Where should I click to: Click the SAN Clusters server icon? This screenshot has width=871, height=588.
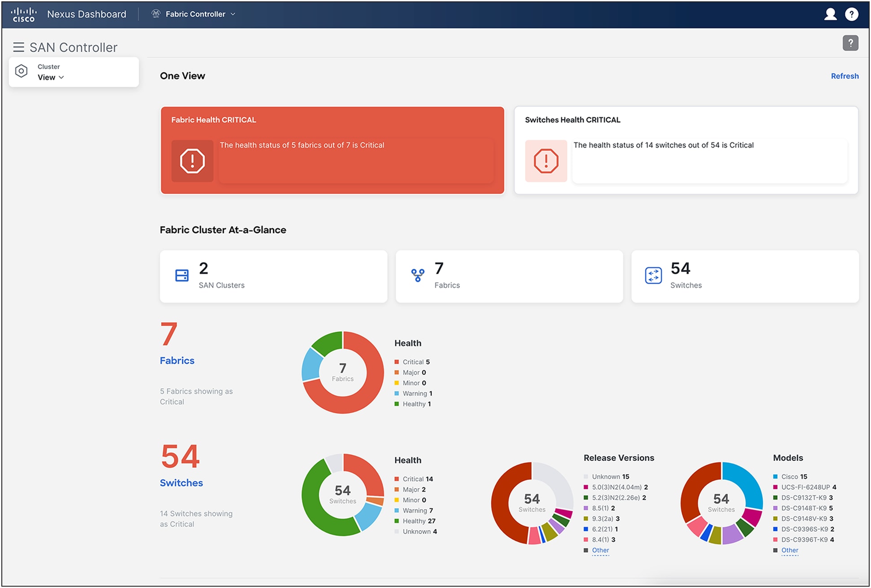[182, 275]
